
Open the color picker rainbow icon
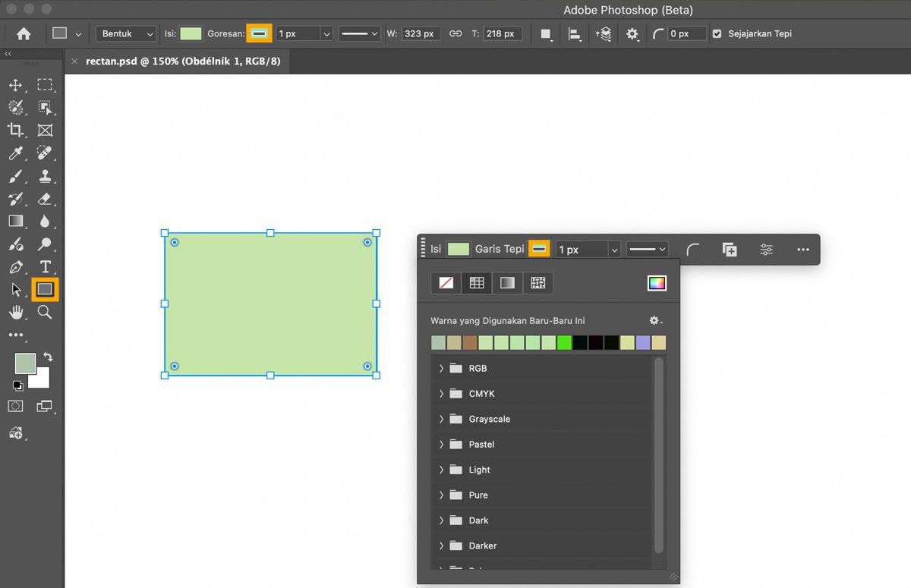coord(657,283)
